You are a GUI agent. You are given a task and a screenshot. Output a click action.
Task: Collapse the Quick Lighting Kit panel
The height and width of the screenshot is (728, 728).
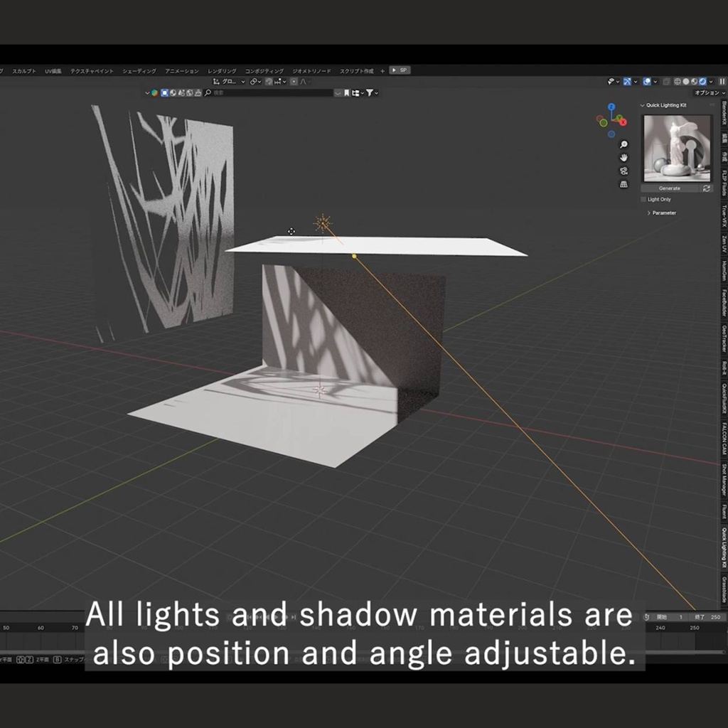pos(642,105)
